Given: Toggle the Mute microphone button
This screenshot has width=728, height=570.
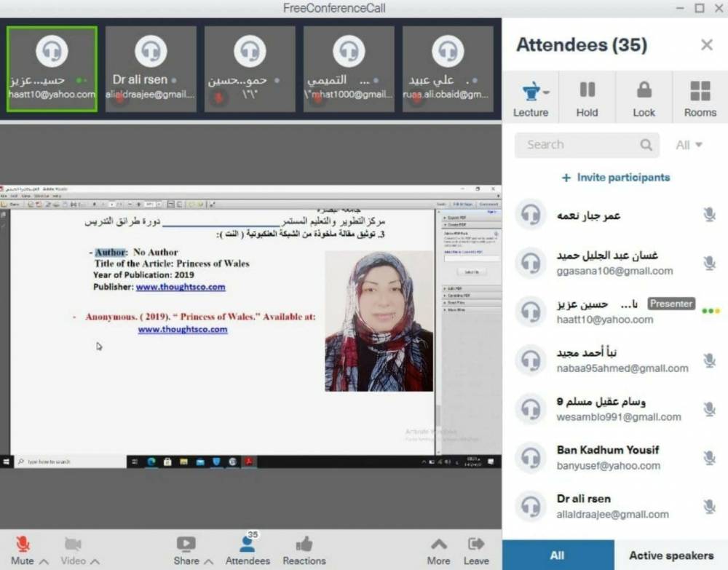Looking at the screenshot, I should pyautogui.click(x=23, y=544).
